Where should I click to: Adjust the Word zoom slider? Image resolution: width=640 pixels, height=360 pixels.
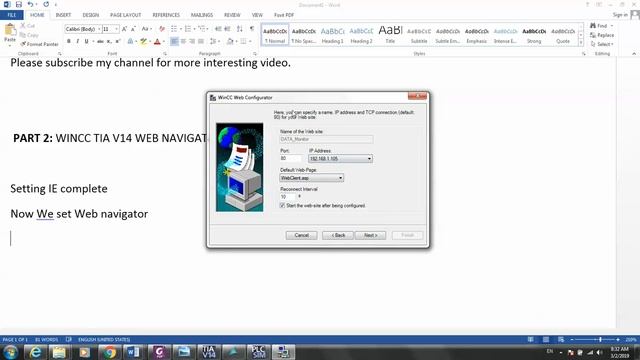[x=600, y=340]
